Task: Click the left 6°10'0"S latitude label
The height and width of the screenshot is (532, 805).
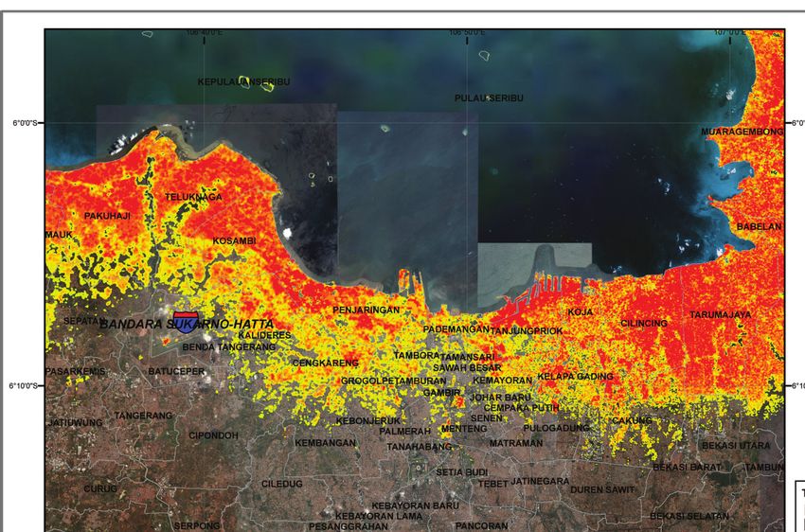Action: 23,386
